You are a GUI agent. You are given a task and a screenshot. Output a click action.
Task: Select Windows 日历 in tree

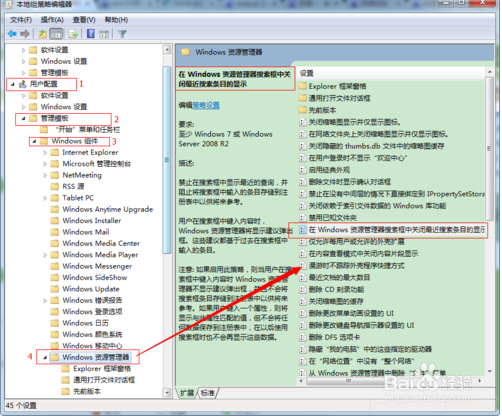click(x=86, y=323)
